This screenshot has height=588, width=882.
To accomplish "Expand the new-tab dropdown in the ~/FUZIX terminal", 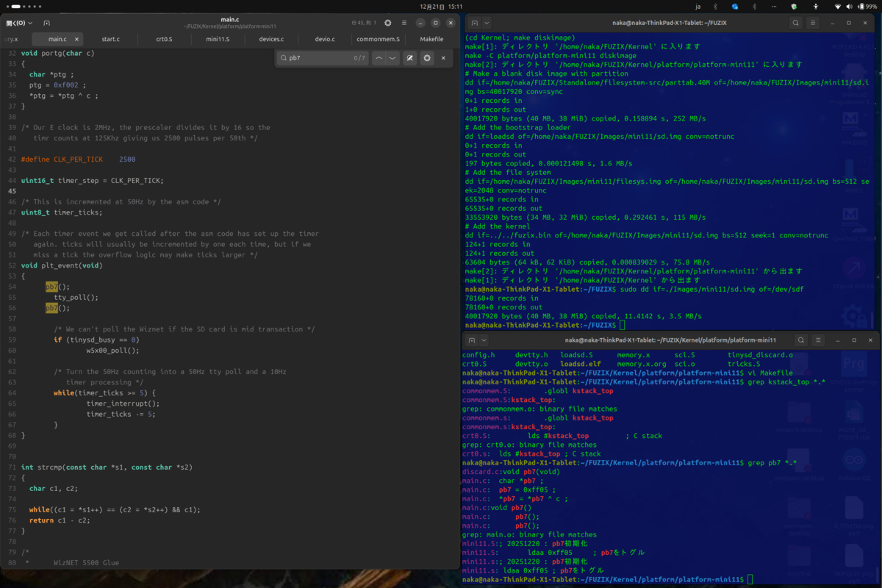I will coord(487,23).
